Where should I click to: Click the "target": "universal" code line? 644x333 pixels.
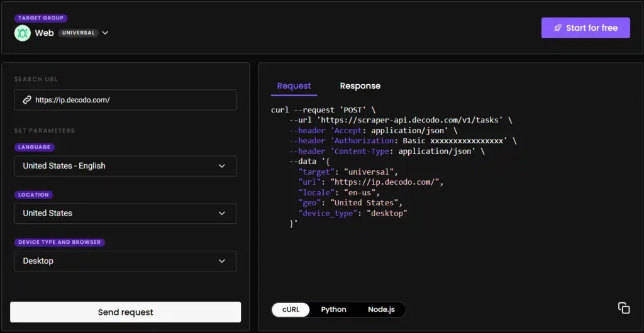[348, 172]
